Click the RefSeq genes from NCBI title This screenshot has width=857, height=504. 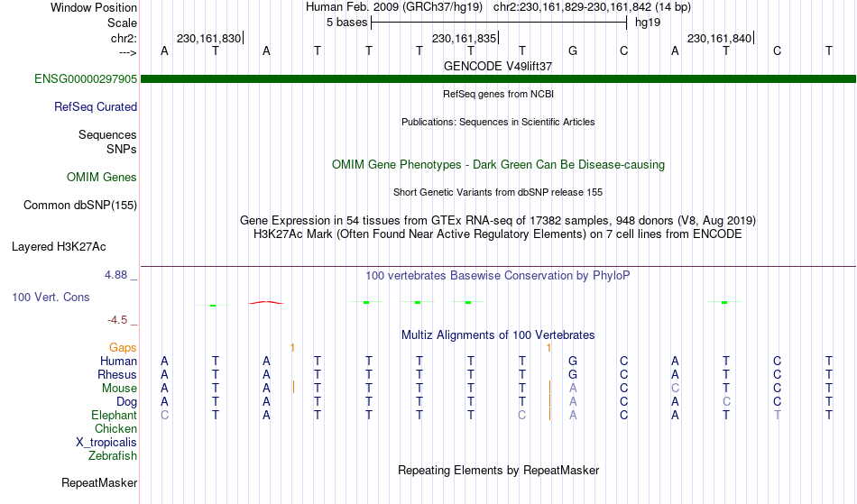pyautogui.click(x=499, y=94)
